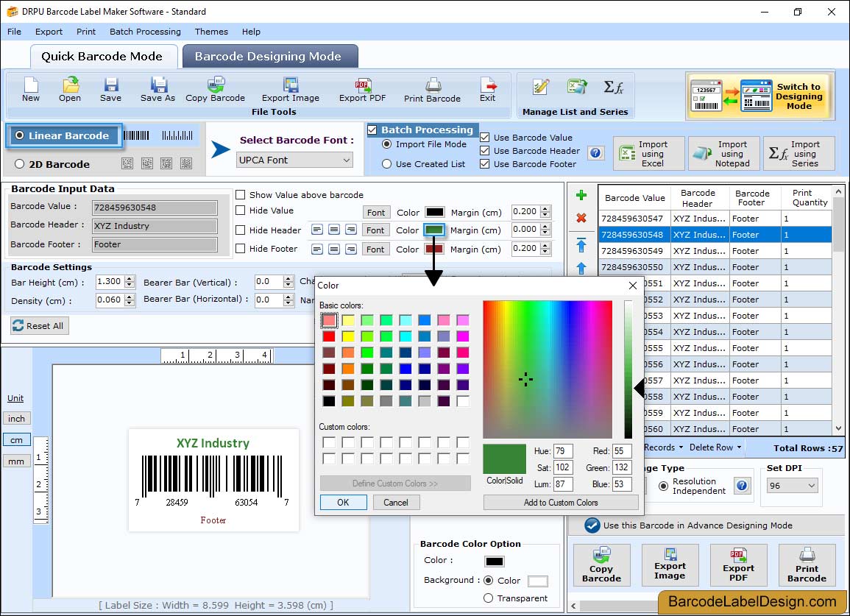Image resolution: width=850 pixels, height=616 pixels.
Task: Click Import using Notepad
Action: [724, 154]
